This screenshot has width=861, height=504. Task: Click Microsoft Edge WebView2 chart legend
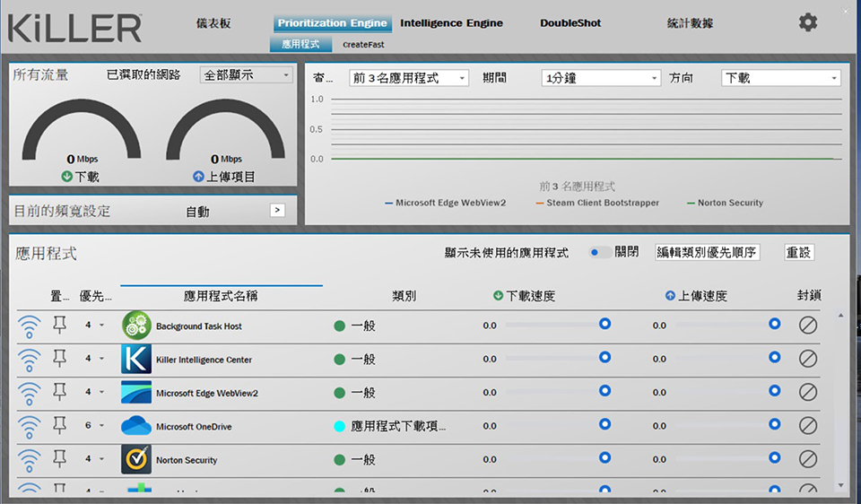[x=446, y=203]
